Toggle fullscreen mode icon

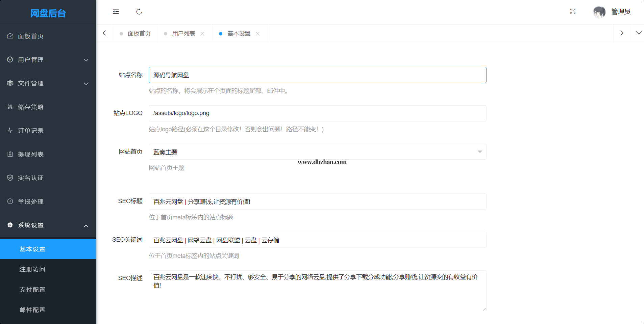click(x=573, y=11)
